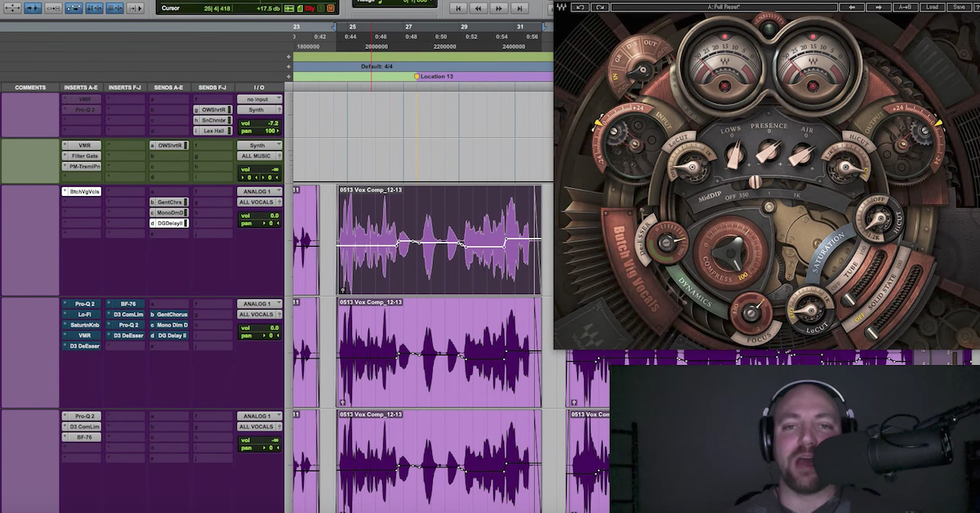Click the plugin redo arrow icon
Image resolution: width=980 pixels, height=513 pixels.
click(599, 7)
